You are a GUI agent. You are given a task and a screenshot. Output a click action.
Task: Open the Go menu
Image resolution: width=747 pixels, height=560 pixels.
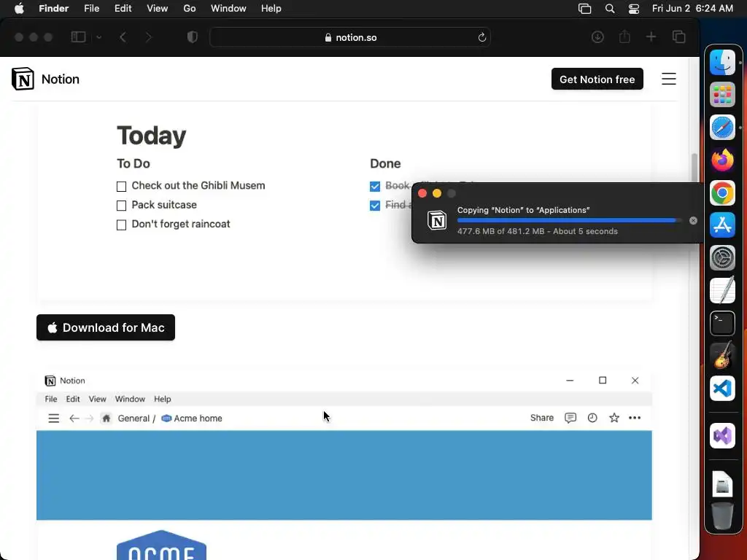(x=190, y=9)
